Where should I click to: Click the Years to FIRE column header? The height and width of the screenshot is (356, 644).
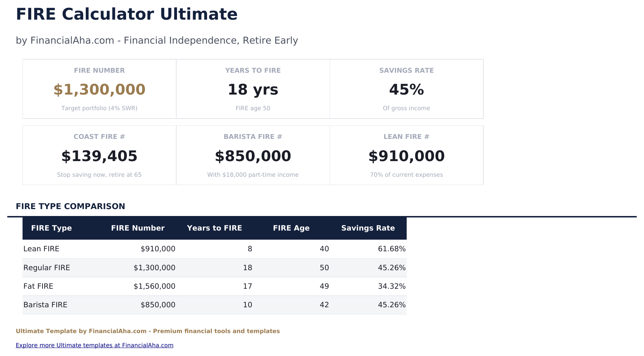point(214,228)
